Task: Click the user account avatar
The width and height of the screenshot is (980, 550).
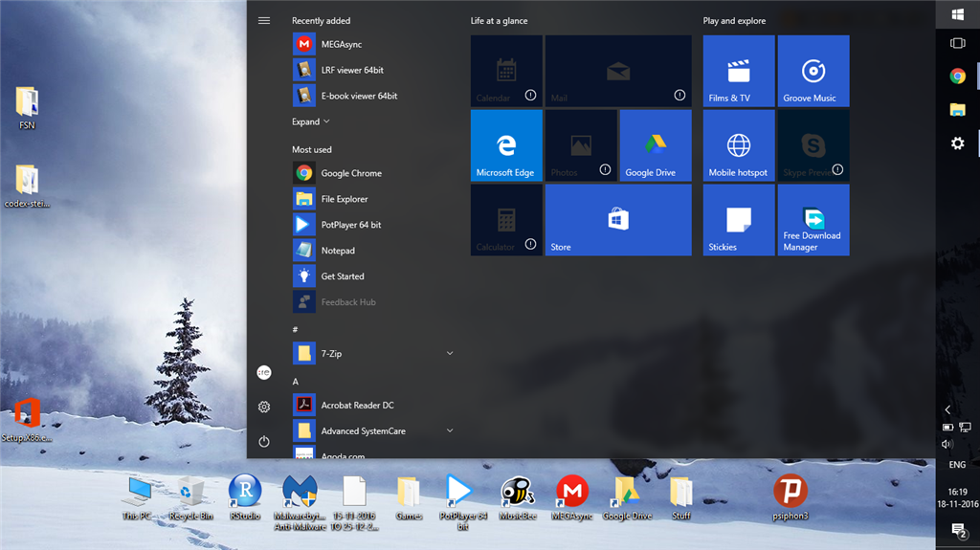Action: coord(264,372)
